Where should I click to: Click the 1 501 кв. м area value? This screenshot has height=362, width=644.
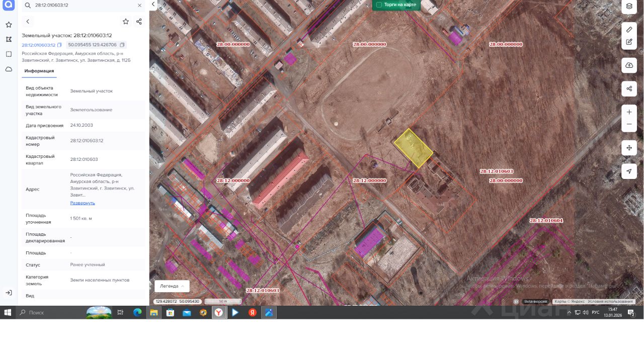81,219
